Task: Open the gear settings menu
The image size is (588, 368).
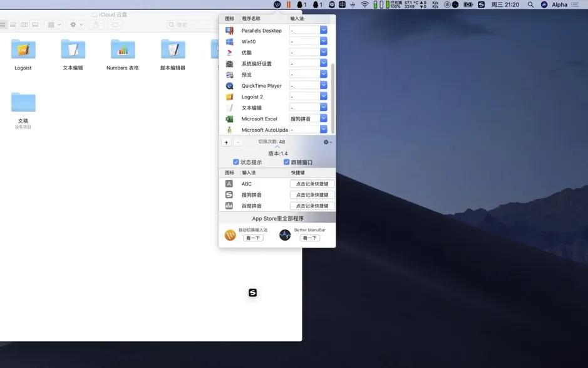Action: 326,142
